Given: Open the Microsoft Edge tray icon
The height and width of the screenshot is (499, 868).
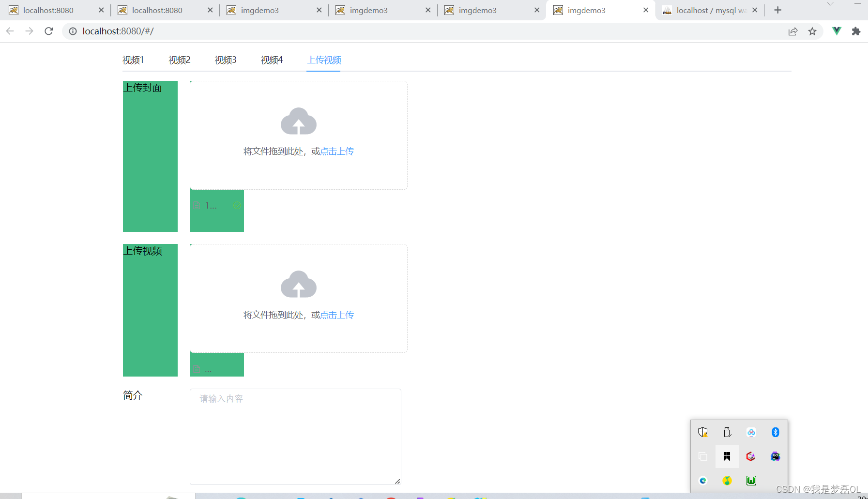Looking at the screenshot, I should click(703, 481).
